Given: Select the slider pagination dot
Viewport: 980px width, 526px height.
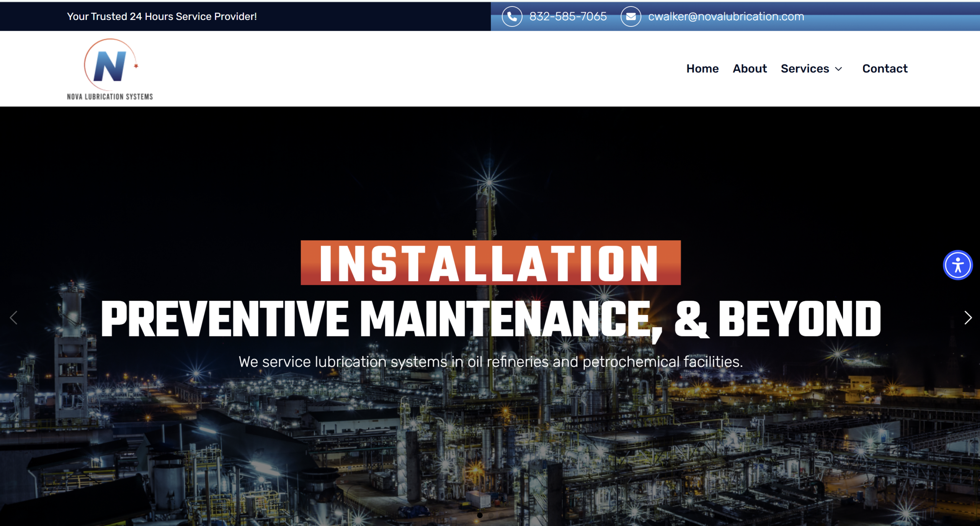Looking at the screenshot, I should point(480,515).
